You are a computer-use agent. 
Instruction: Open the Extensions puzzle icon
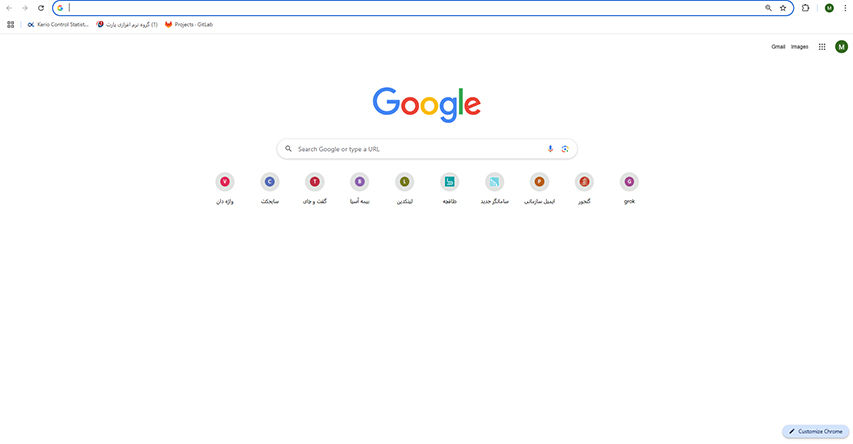point(806,8)
